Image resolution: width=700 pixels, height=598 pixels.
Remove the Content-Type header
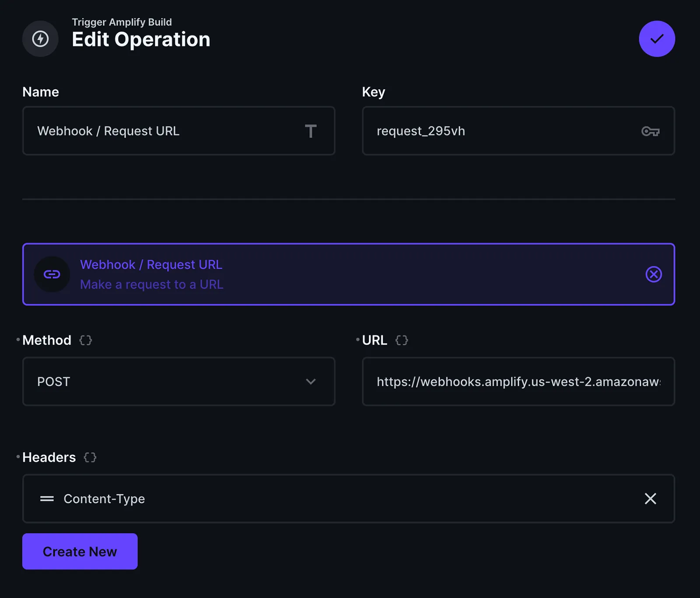651,499
